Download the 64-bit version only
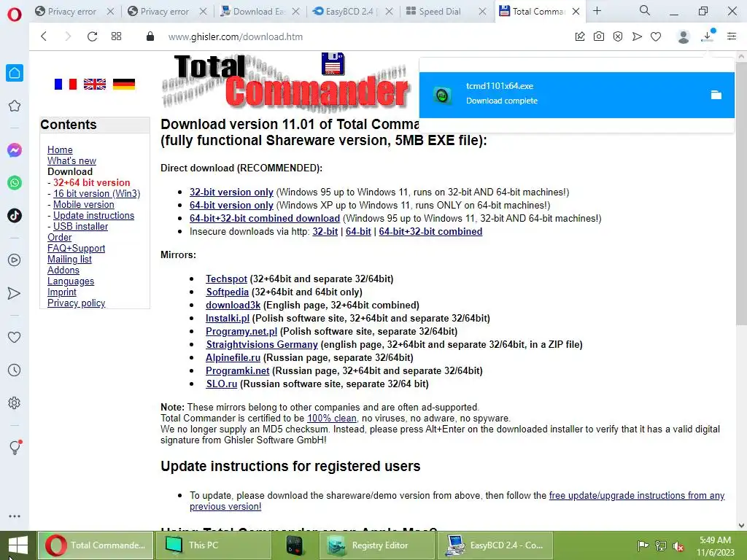747x560 pixels. point(231,205)
